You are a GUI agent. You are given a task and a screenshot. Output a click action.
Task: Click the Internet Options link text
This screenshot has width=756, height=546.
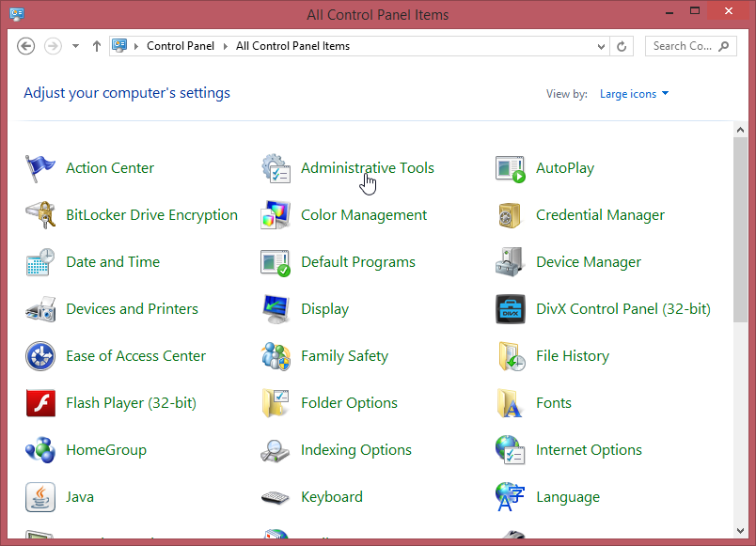click(589, 450)
